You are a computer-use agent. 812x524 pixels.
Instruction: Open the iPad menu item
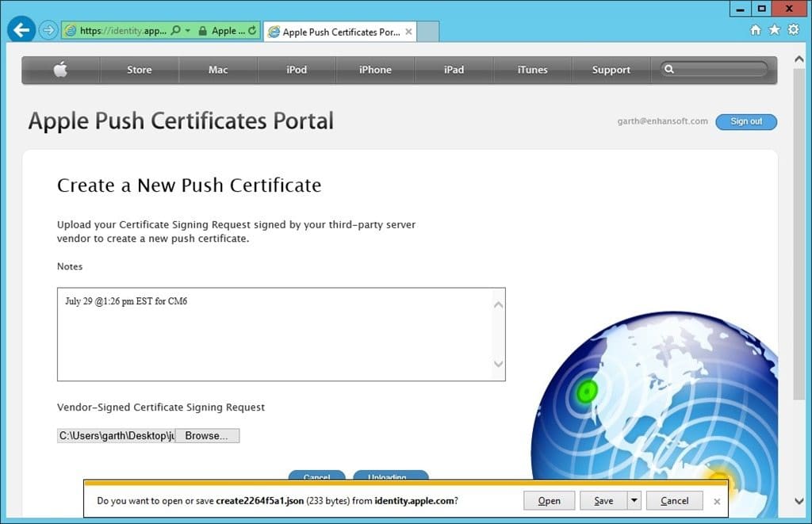pyautogui.click(x=454, y=70)
